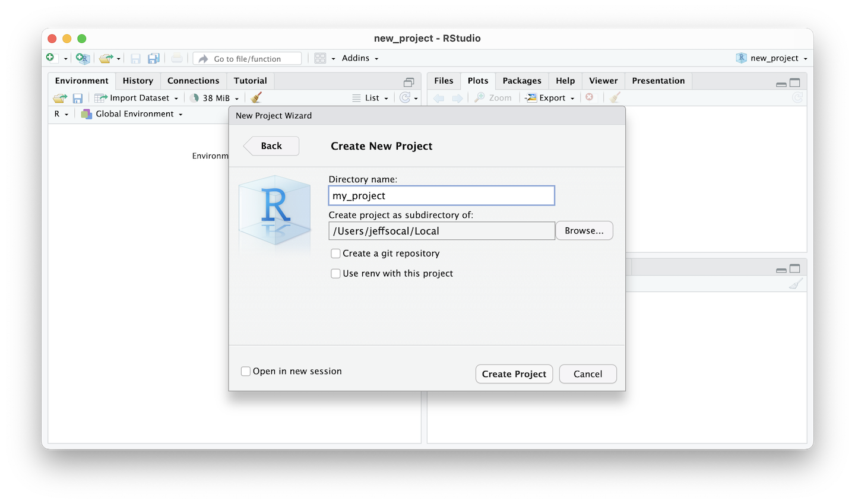Click the broom icon in lower right pane
Image resolution: width=855 pixels, height=504 pixels.
(796, 284)
